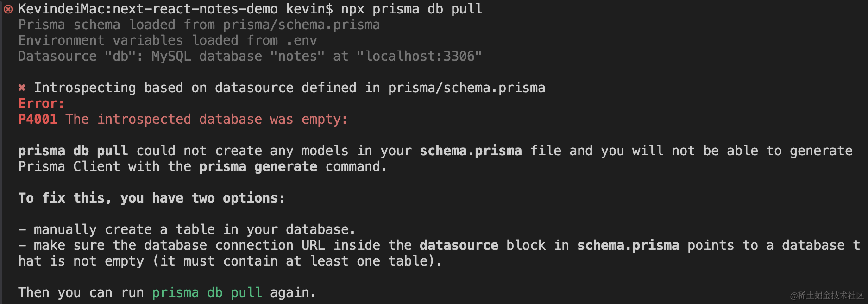Click the "MySQL" database type text
This screenshot has width=868, height=304.
tap(171, 56)
